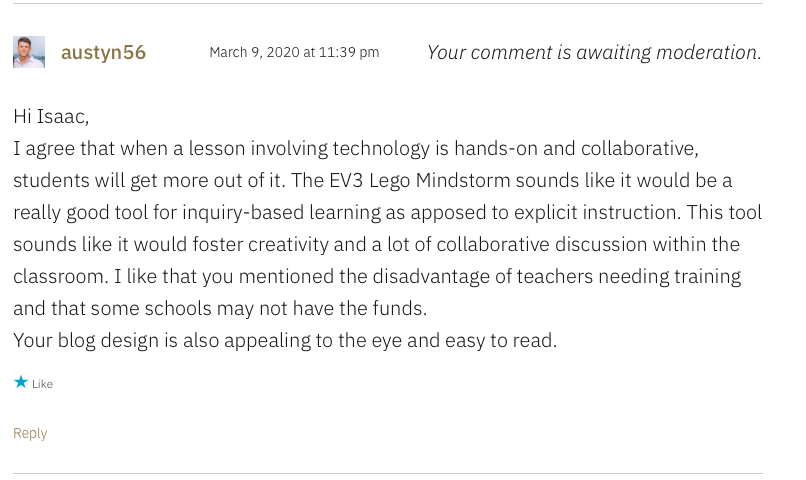Click the word 'classroom' in the comment
Screen dimensions: 806x480
pyautogui.click(x=58, y=276)
